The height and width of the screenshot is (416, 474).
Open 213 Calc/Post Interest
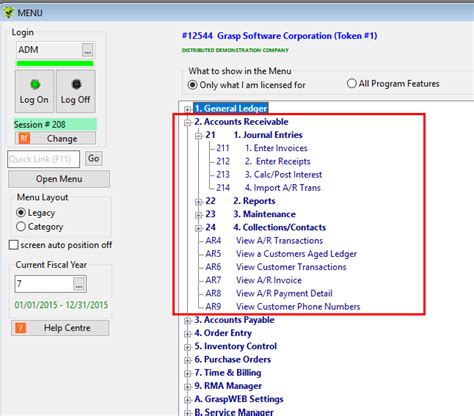269,175
